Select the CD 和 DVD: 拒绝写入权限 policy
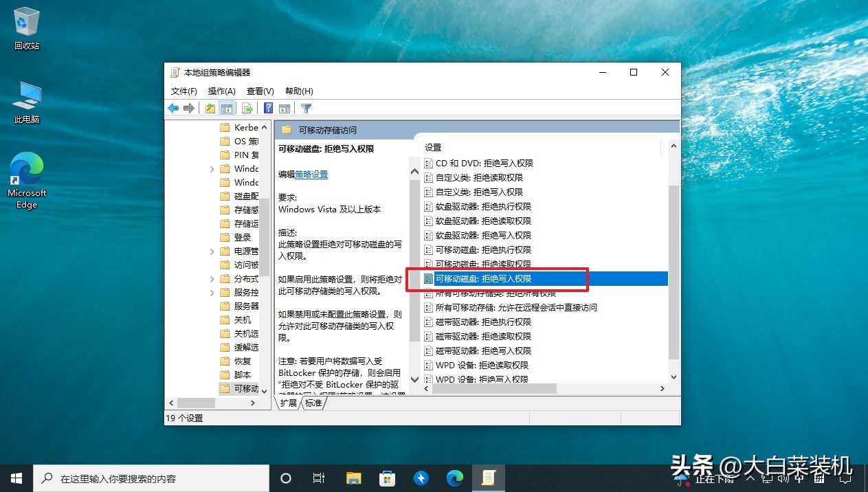The height and width of the screenshot is (492, 868). [484, 164]
